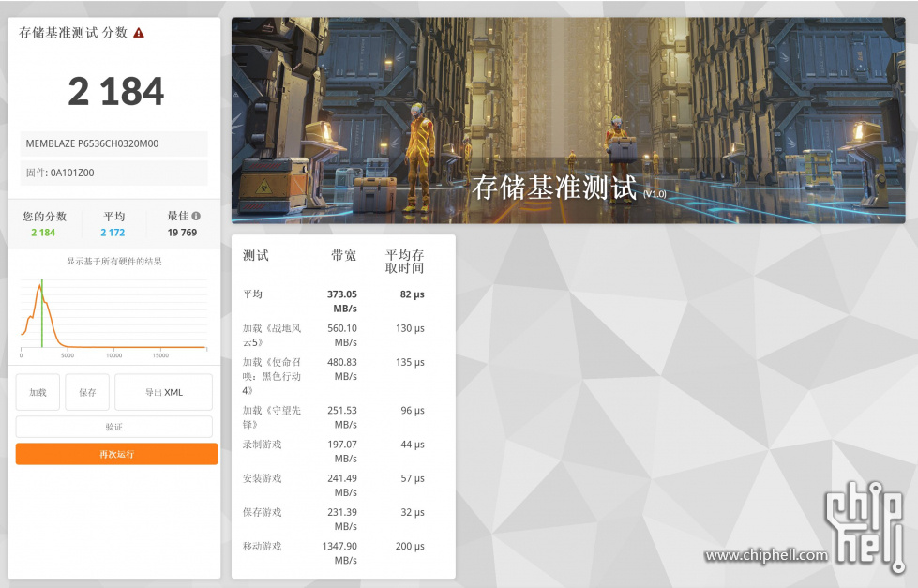Click bandwidth value 251.53 MB/s
This screenshot has width=918, height=588.
tap(342, 417)
